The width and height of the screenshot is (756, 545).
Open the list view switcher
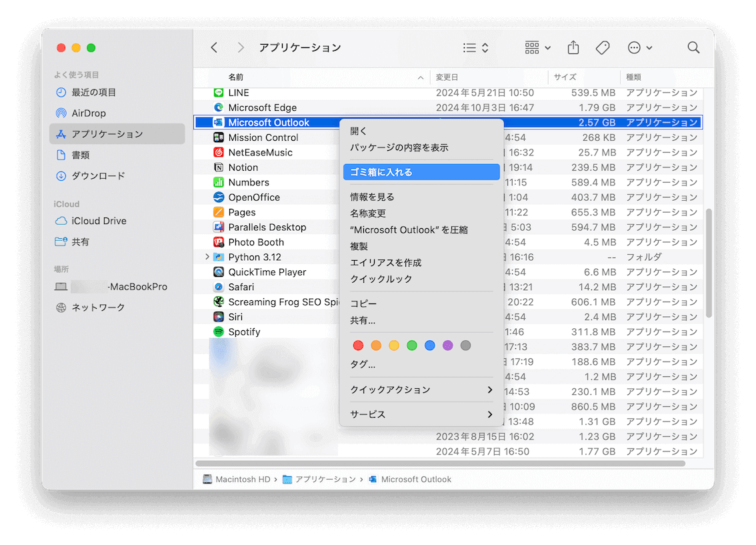coord(475,47)
